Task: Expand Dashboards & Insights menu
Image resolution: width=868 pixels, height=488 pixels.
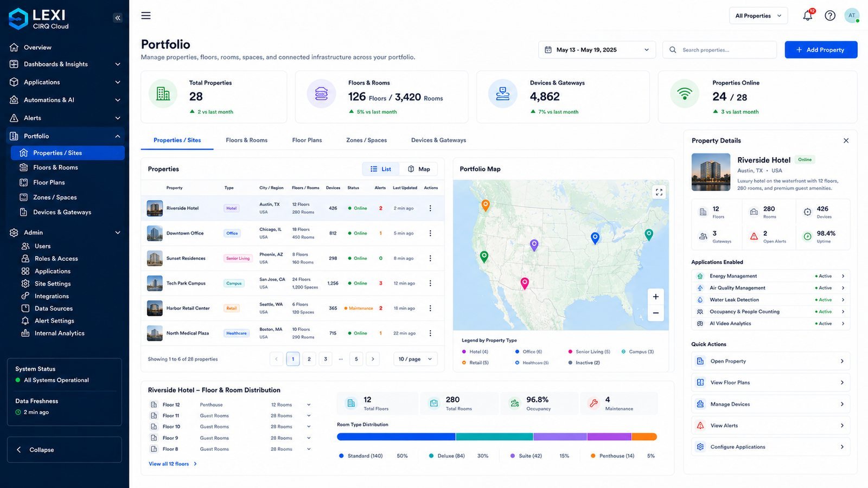Action: [x=65, y=64]
